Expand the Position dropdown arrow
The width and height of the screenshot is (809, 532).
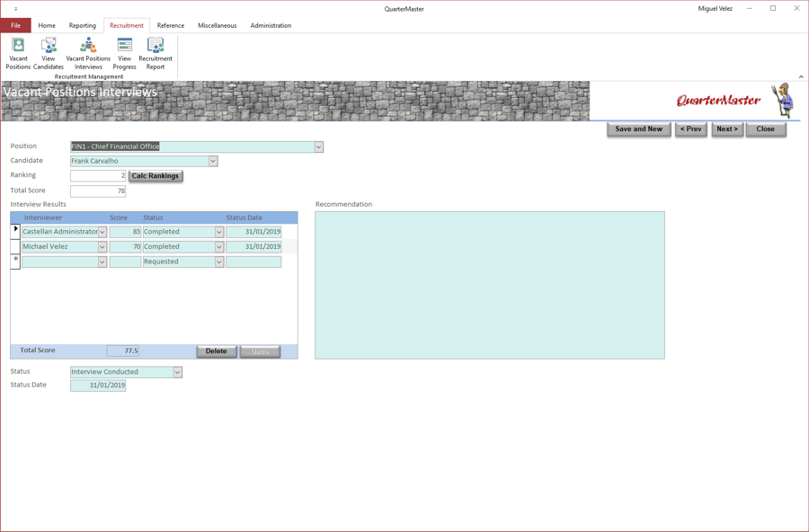319,147
